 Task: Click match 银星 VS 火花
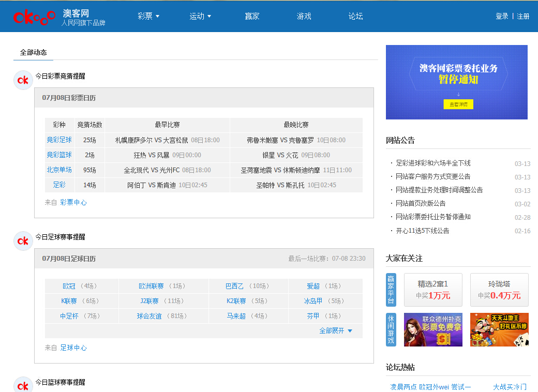pyautogui.click(x=280, y=155)
